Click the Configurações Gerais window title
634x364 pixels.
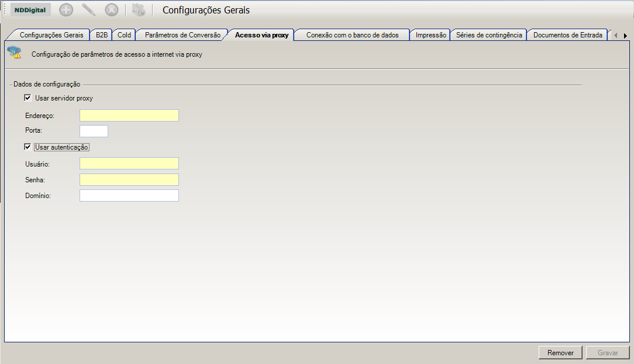[x=206, y=10]
